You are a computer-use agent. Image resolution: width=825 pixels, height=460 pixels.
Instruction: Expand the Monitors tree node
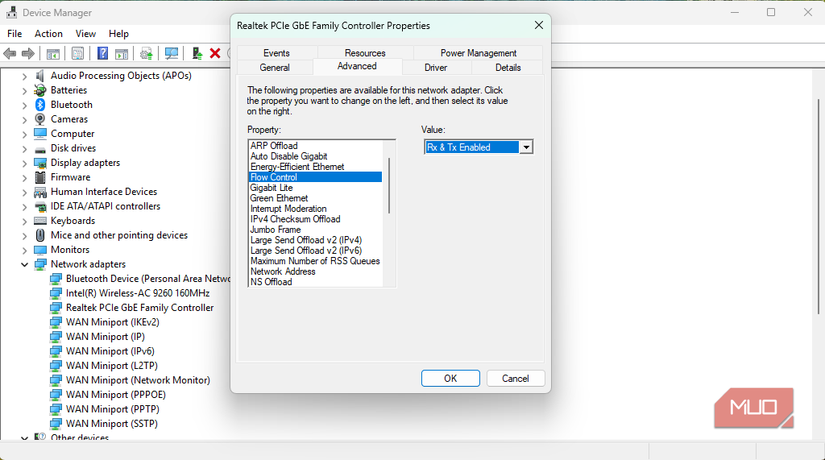[x=24, y=250]
